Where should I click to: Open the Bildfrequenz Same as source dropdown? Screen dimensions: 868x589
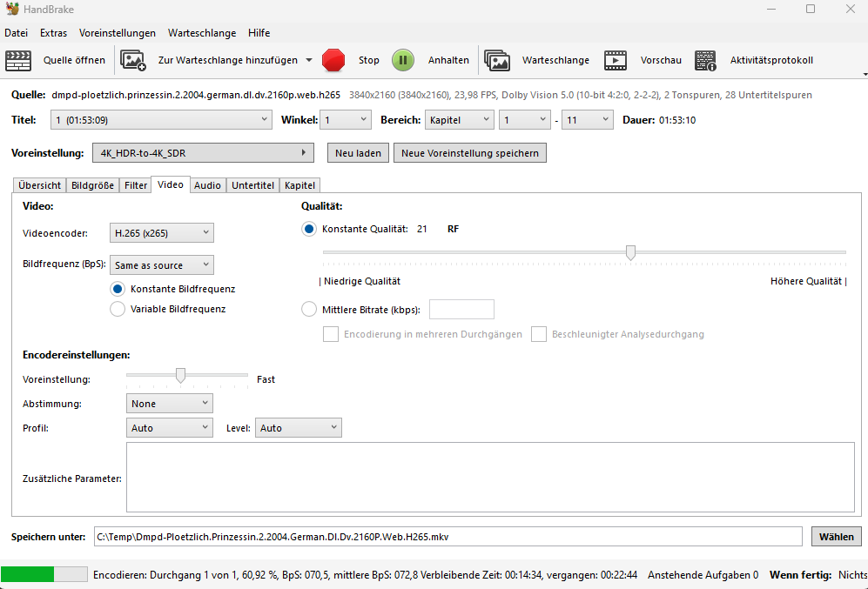coord(162,264)
